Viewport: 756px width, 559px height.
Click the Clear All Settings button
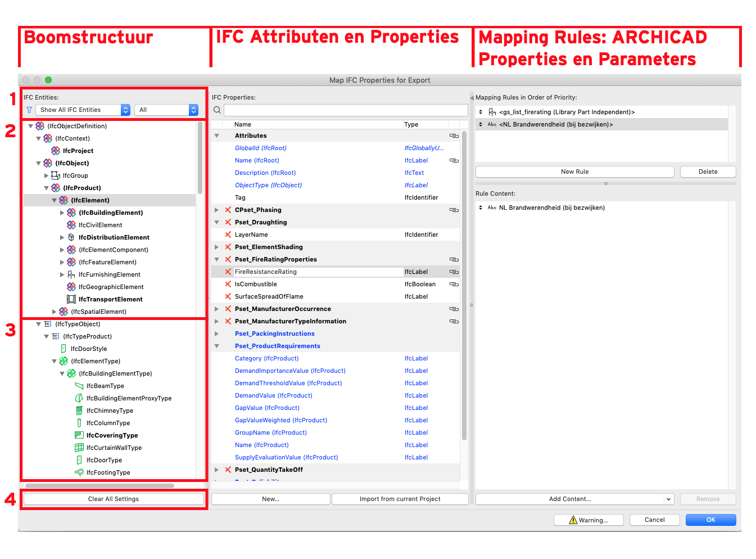click(114, 499)
